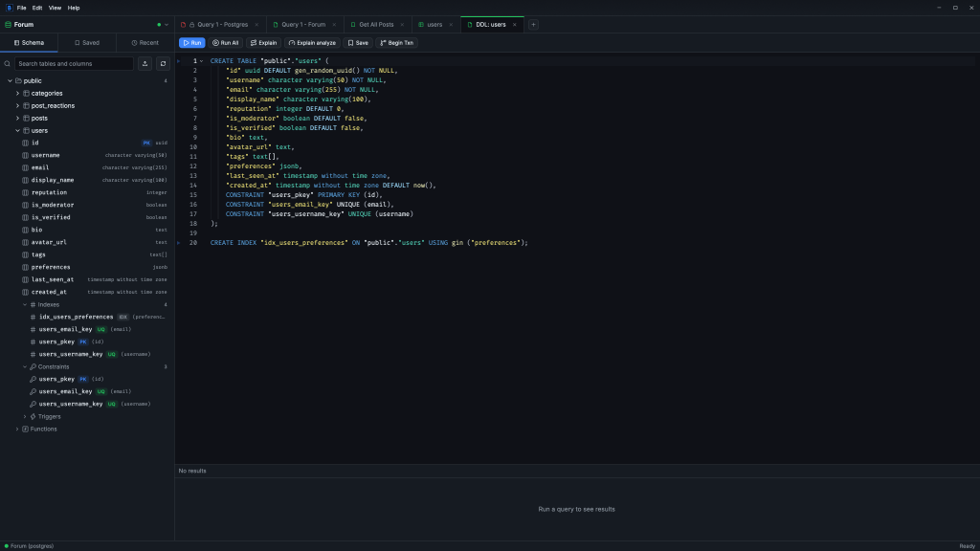Image resolution: width=980 pixels, height=551 pixels.
Task: Select the idx_users_preferences index
Action: tap(86, 317)
